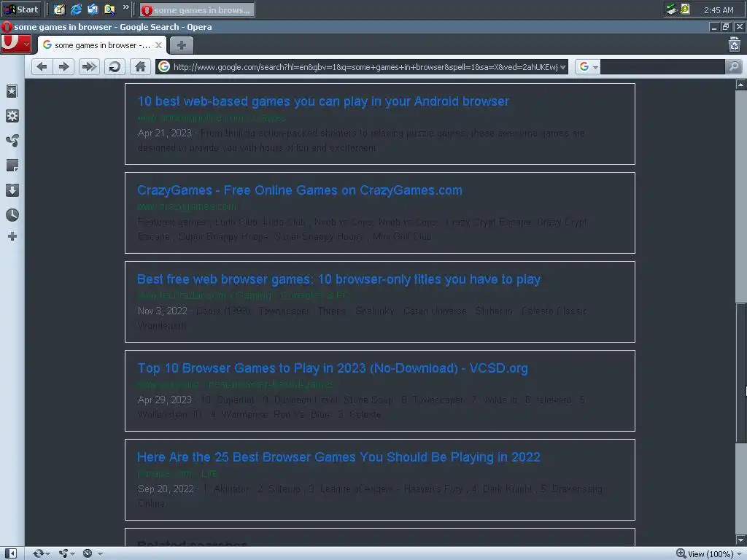This screenshot has height=560, width=747.
Task: Toggle the side panel visibility button
Action: [11, 553]
